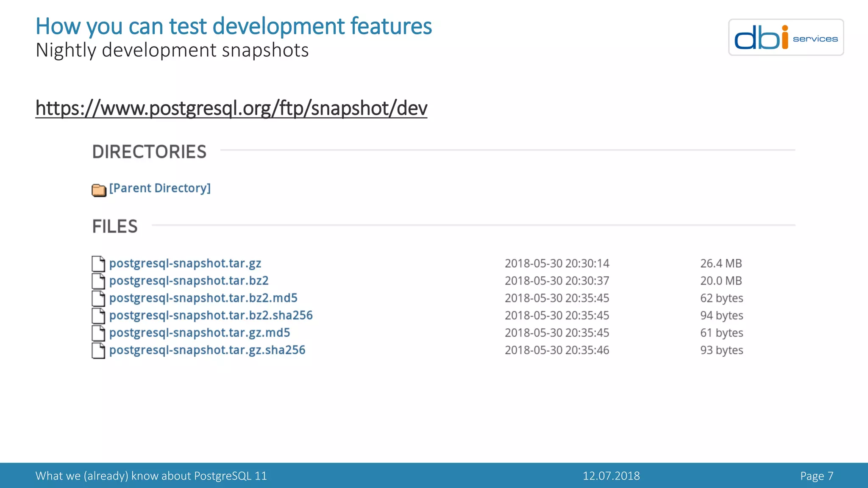Click file icon beside postgresql-snapshot.tar.bz2
The height and width of the screenshot is (488, 868).
pyautogui.click(x=98, y=281)
